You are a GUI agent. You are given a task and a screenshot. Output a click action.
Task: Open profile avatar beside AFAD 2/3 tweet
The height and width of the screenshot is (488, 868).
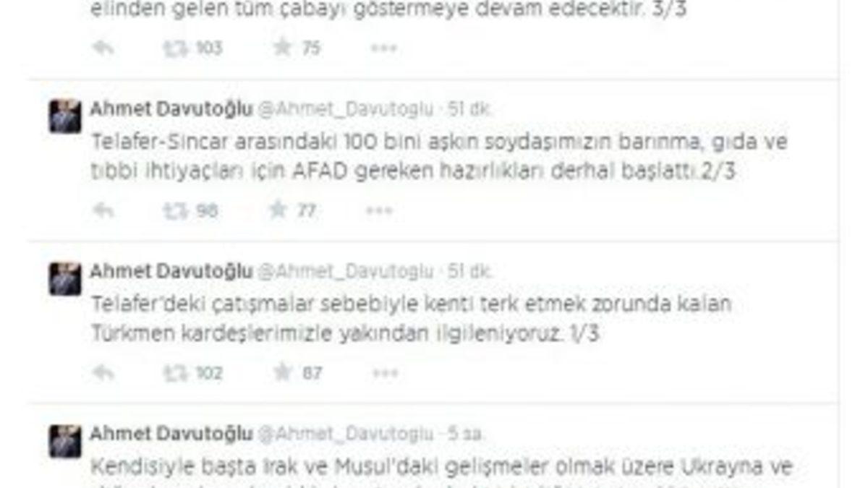[x=65, y=116]
